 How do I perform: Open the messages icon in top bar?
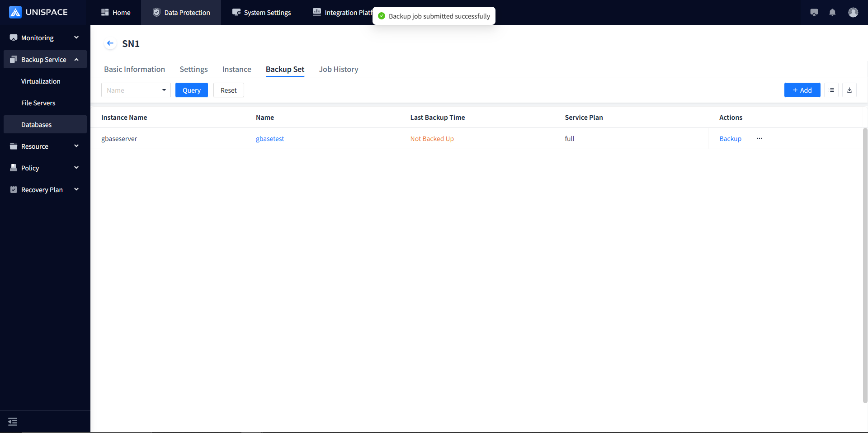coord(814,12)
